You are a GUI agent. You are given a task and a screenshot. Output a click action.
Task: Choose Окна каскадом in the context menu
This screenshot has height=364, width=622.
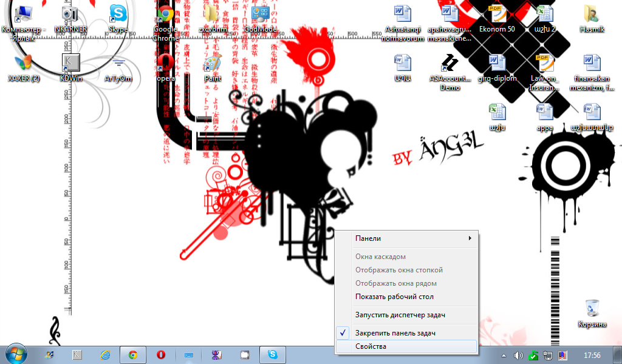(x=406, y=257)
